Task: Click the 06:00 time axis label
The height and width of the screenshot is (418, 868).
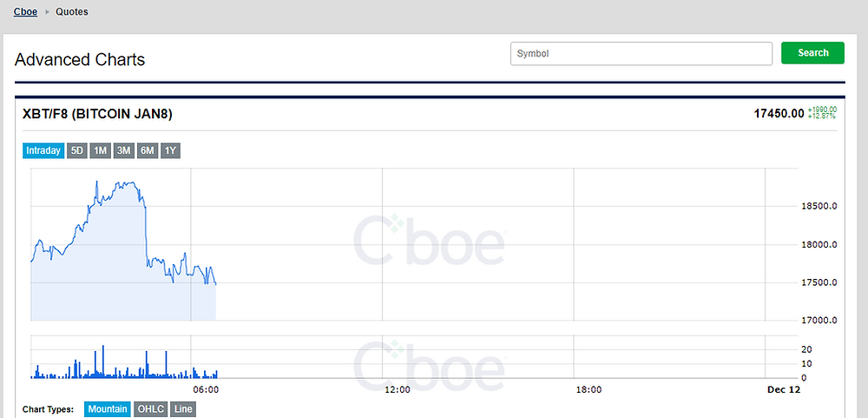Action: (x=206, y=389)
